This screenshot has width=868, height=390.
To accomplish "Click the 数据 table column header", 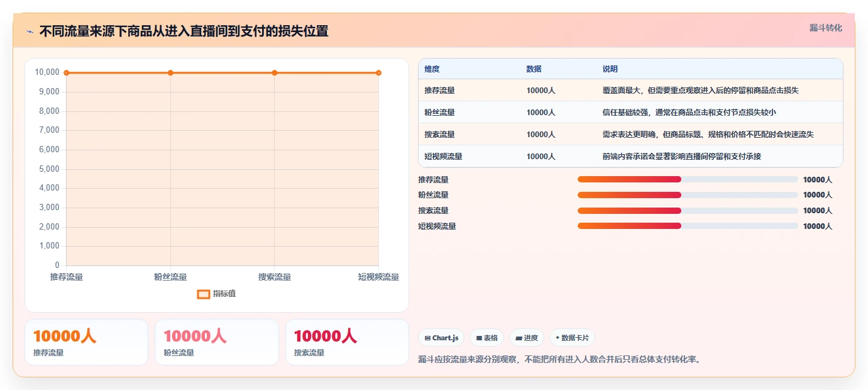I will tap(534, 69).
